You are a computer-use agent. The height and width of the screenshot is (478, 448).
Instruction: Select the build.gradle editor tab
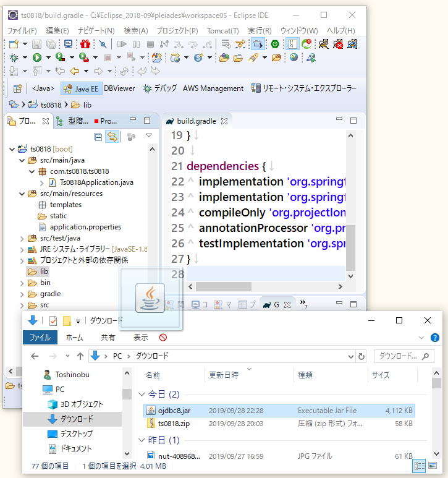click(x=197, y=121)
